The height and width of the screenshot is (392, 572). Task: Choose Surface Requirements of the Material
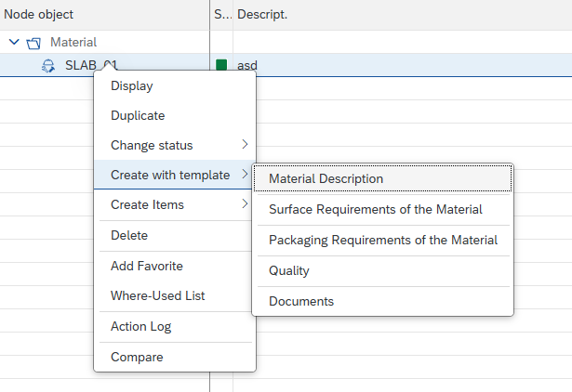pyautogui.click(x=375, y=209)
